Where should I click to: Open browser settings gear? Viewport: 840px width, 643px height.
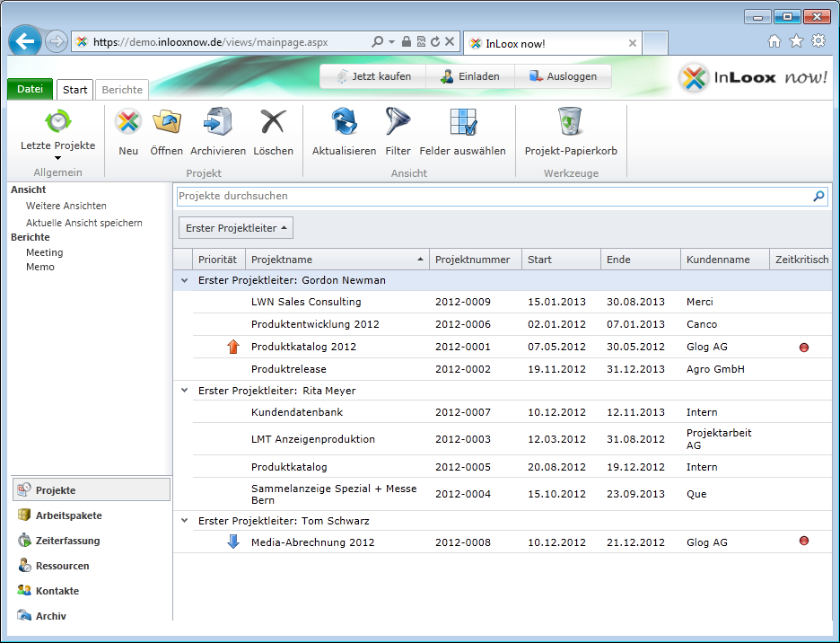[818, 40]
